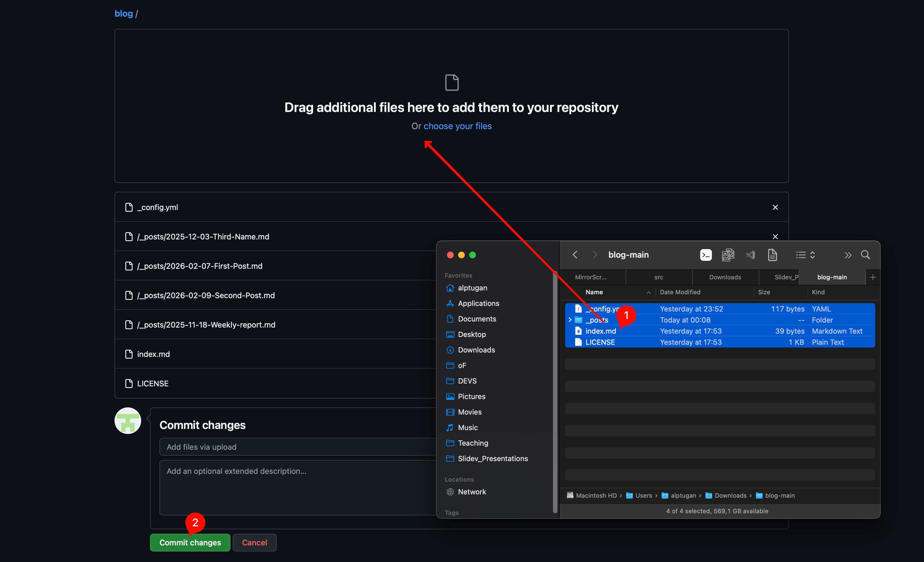Switch to the Downloads Finder tab
Viewport: 924px width, 562px height.
725,277
